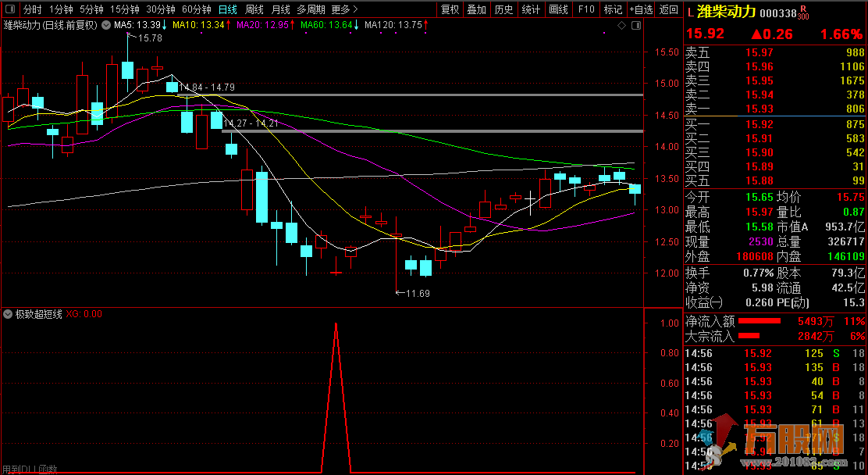Switch to the 周线 weekly chart
Viewport: 868px width, 475px height.
pyautogui.click(x=254, y=9)
